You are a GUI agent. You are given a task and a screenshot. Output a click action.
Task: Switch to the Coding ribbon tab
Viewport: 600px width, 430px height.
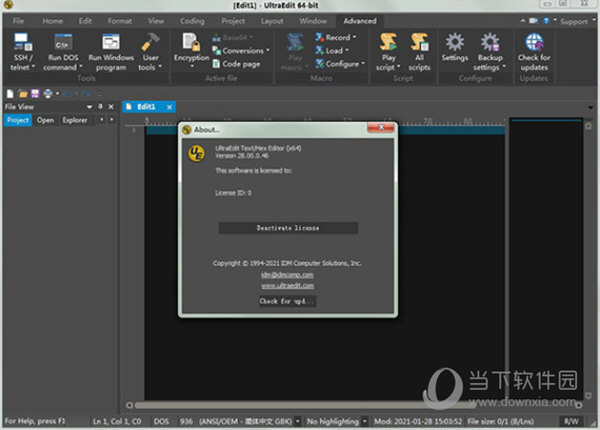coord(192,21)
